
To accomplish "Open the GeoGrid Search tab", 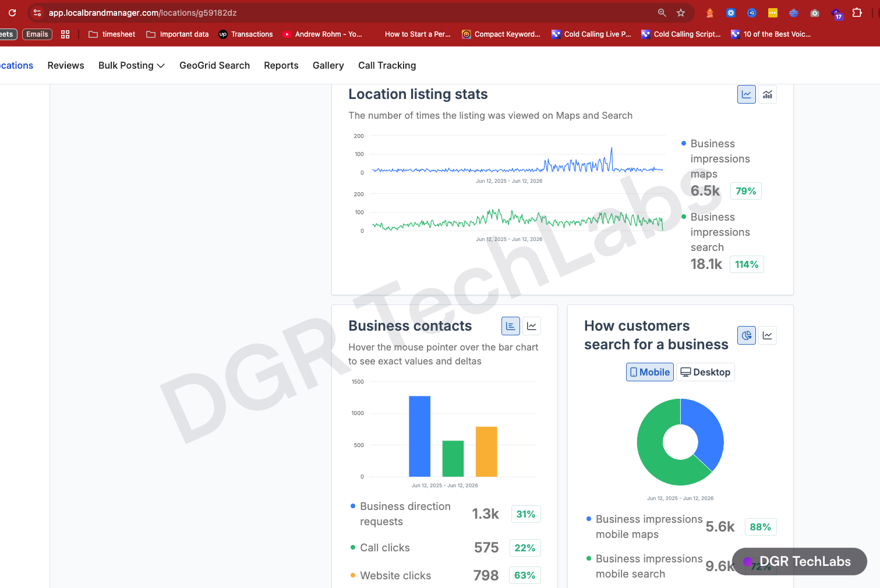I will [214, 65].
